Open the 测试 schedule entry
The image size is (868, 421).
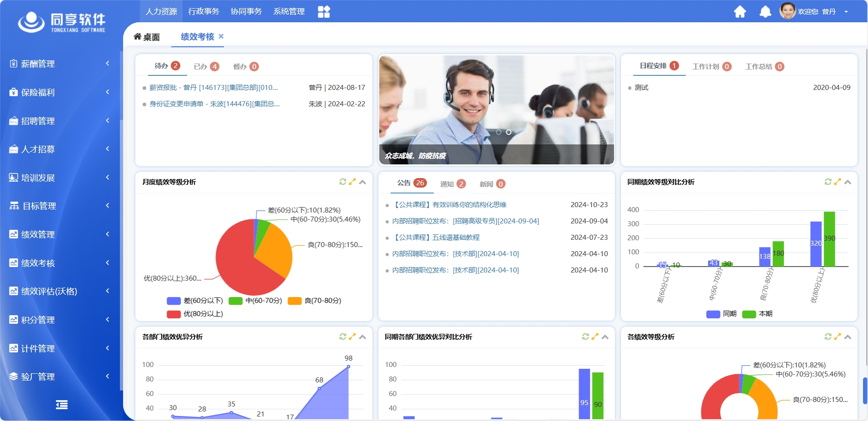point(641,87)
